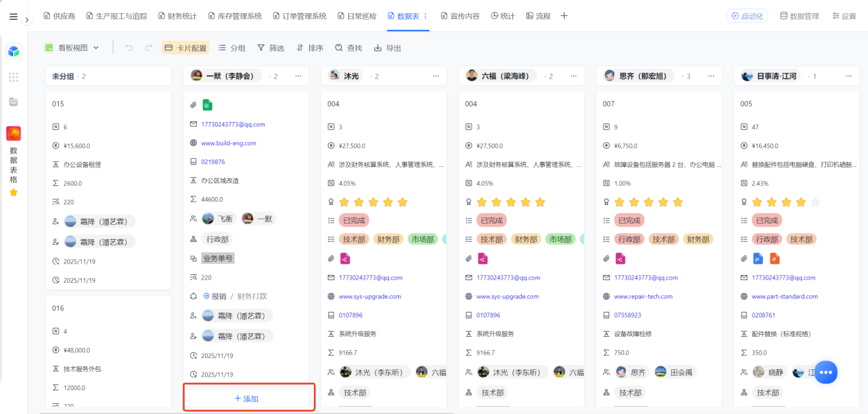868x414 pixels.
Task: Open the 六福（梁海峰）column's more menu
Action: [x=573, y=76]
